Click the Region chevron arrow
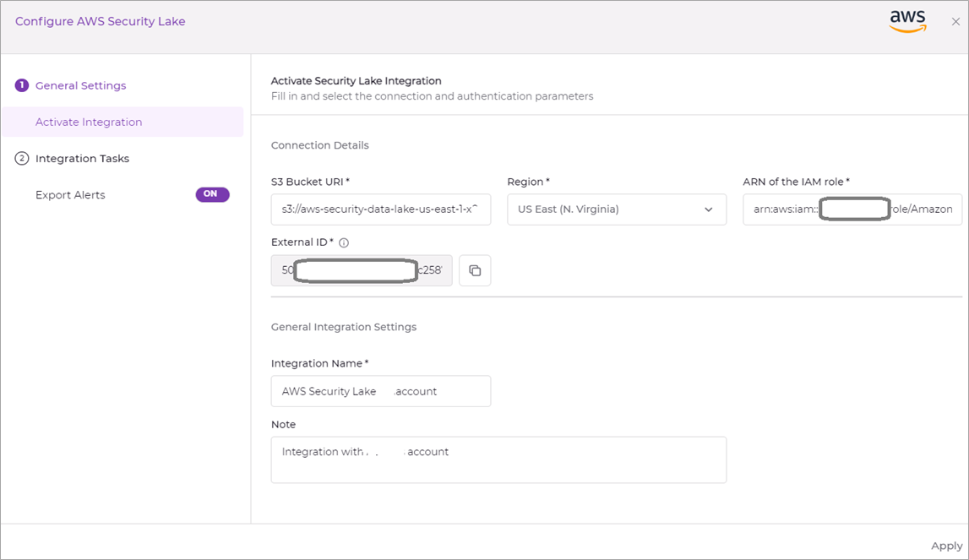969x560 pixels. pos(708,209)
